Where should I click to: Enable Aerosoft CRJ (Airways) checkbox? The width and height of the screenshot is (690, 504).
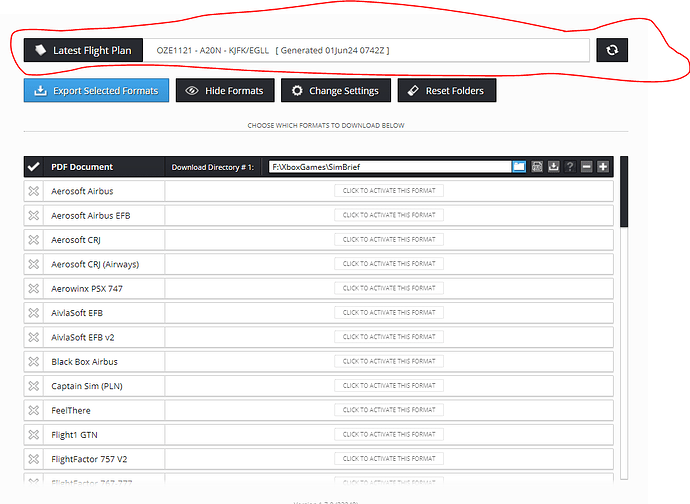(33, 264)
